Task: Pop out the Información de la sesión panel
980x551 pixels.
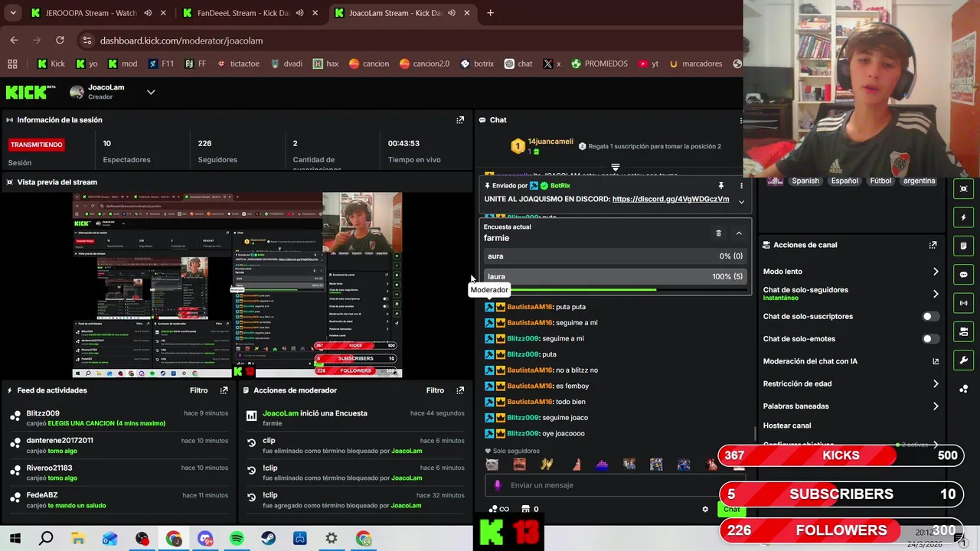Action: pyautogui.click(x=460, y=120)
